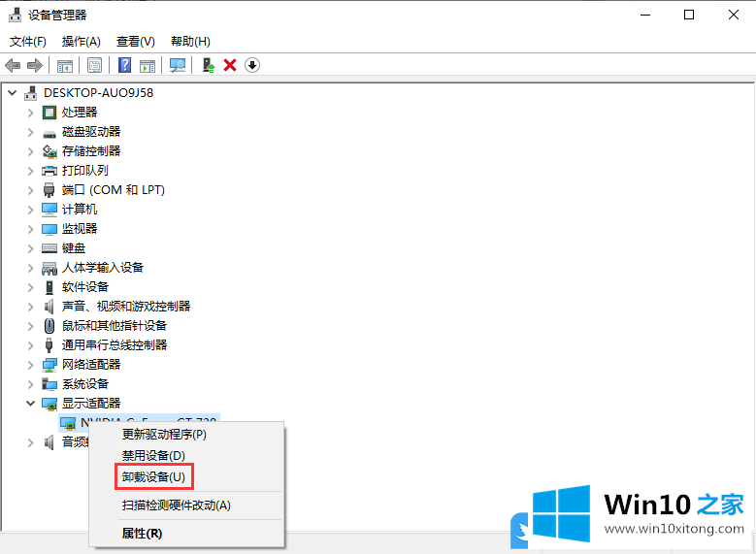
Task: Choose 扫描检测硬件改动(A) from context menu
Action: click(x=187, y=505)
